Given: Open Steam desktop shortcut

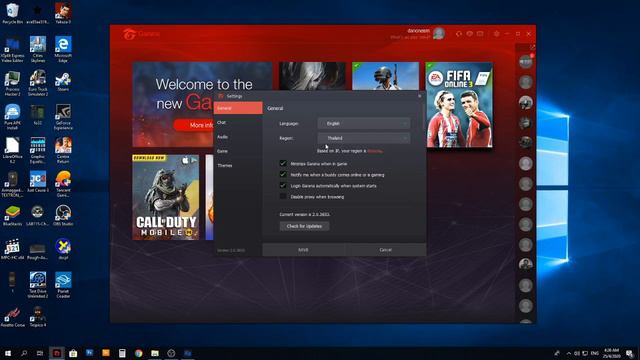Looking at the screenshot, I should pyautogui.click(x=63, y=81).
